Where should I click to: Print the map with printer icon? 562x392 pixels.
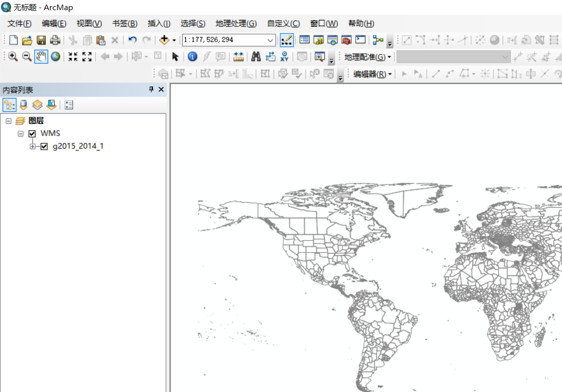point(55,40)
